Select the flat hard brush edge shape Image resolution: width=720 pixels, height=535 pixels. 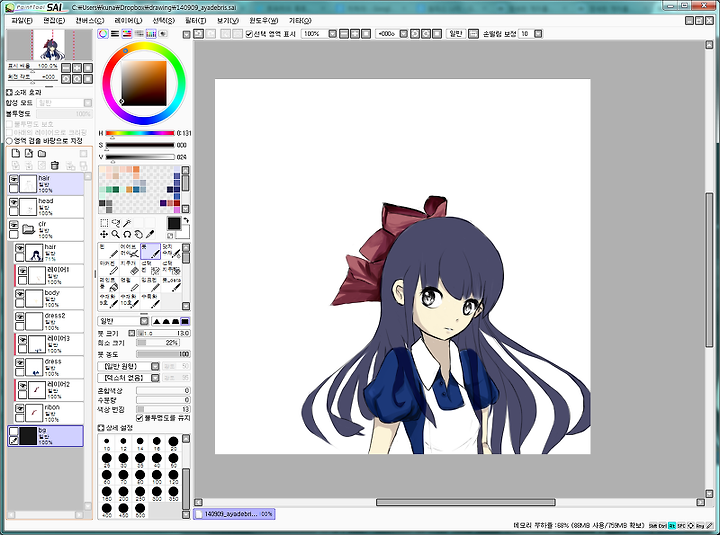click(185, 321)
